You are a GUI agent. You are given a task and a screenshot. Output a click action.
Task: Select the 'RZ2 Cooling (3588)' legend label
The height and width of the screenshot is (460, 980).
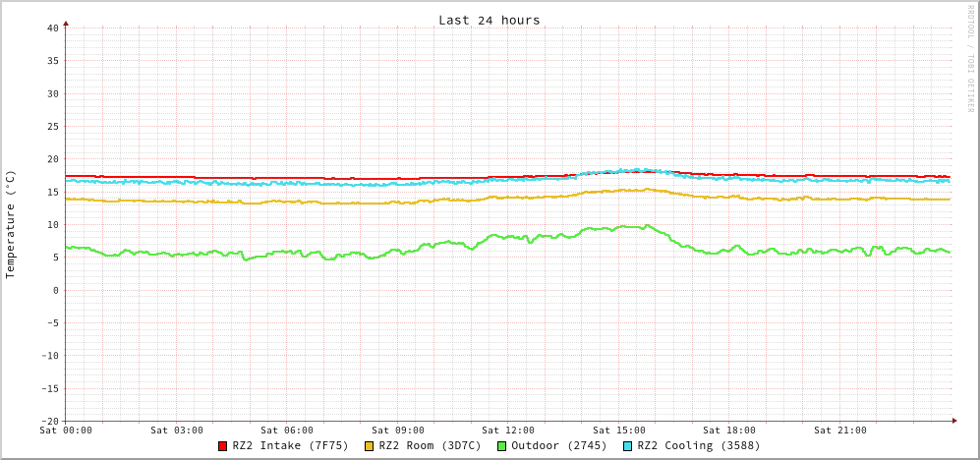pos(698,445)
